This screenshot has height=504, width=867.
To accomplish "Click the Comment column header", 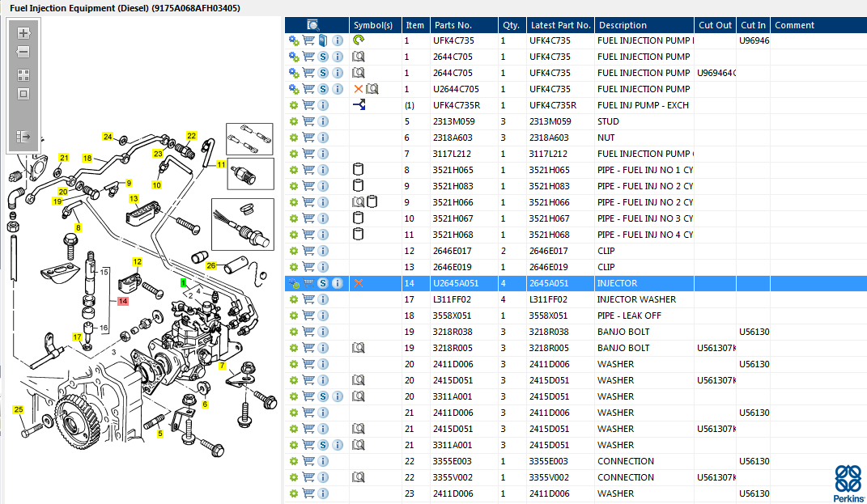I will pyautogui.click(x=819, y=25).
